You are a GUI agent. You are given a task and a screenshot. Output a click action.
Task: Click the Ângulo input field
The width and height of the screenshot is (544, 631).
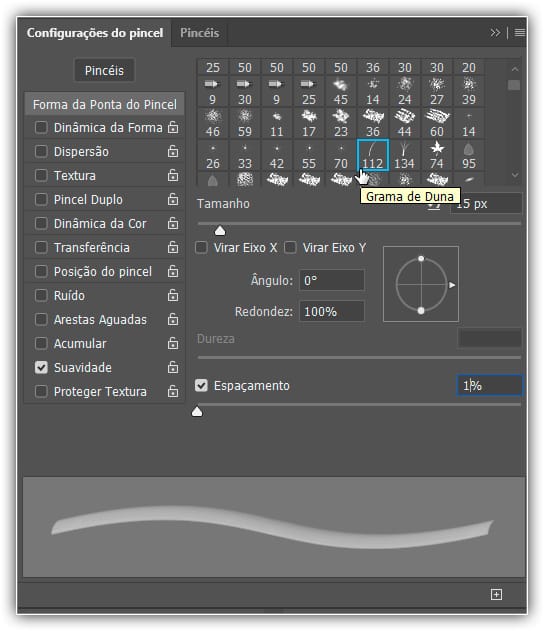(x=332, y=280)
